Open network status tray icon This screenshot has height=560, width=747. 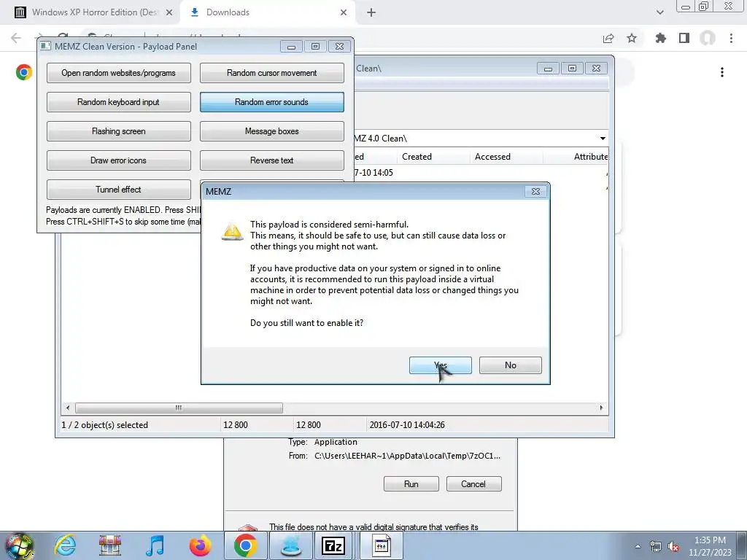pyautogui.click(x=656, y=546)
